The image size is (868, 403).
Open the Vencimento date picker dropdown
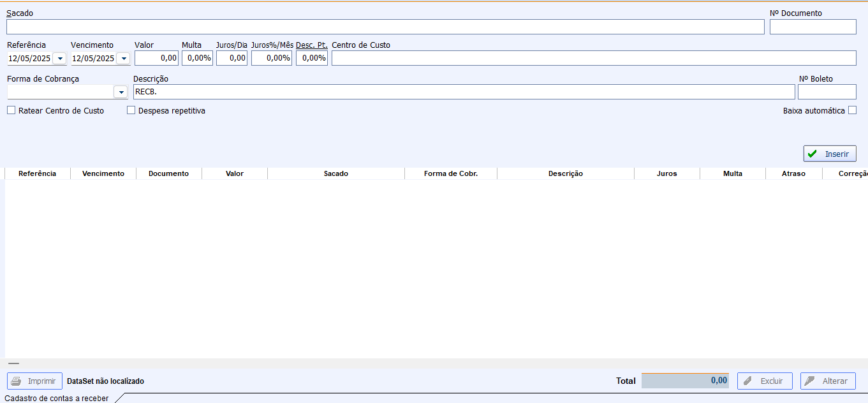click(x=123, y=58)
